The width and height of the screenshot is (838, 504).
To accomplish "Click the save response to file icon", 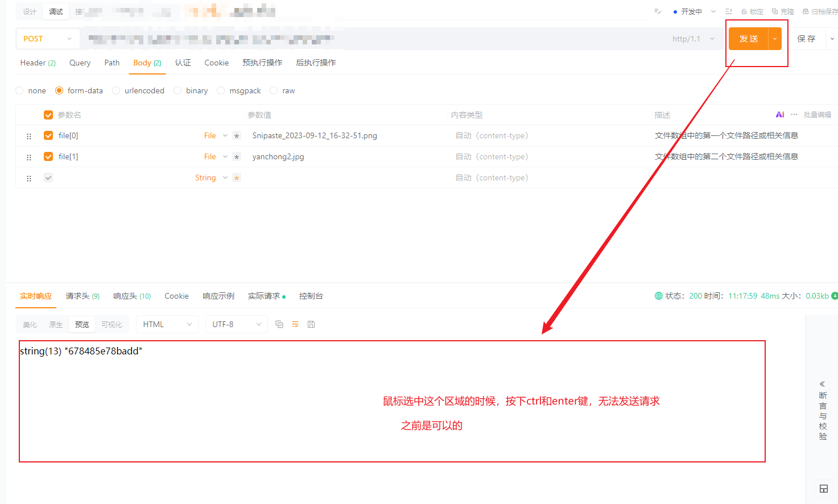I will coord(311,324).
